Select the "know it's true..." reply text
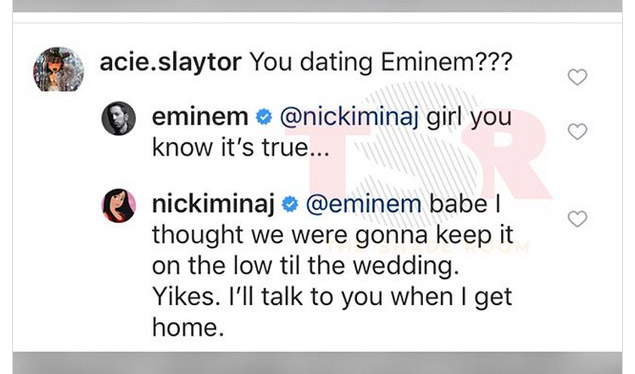635x374 pixels. (241, 147)
